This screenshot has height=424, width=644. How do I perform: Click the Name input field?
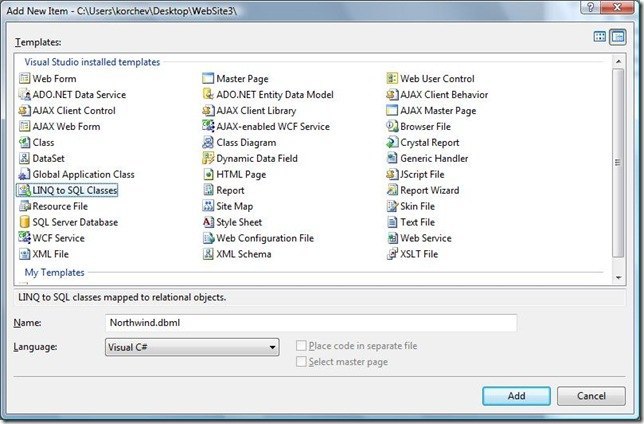311,323
